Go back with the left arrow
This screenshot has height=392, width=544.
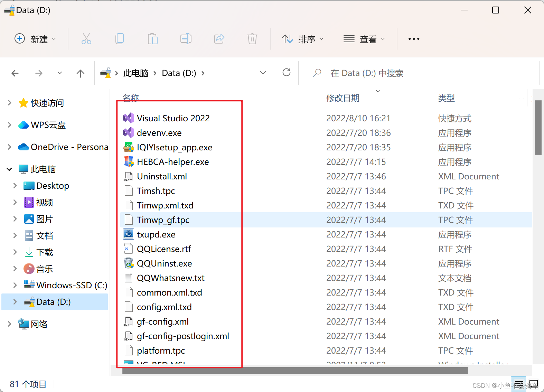tap(15, 73)
